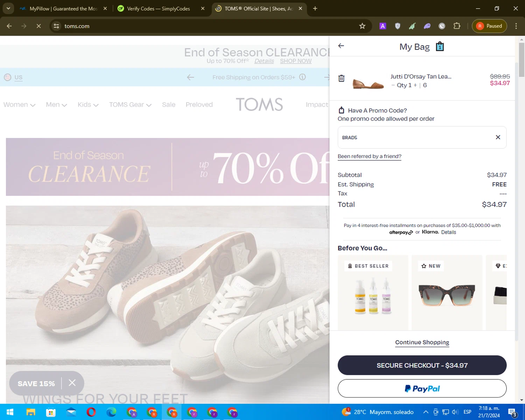This screenshot has width=525, height=420.
Task: Delete Jutti D'Orsay item with trash icon
Action: pos(341,78)
